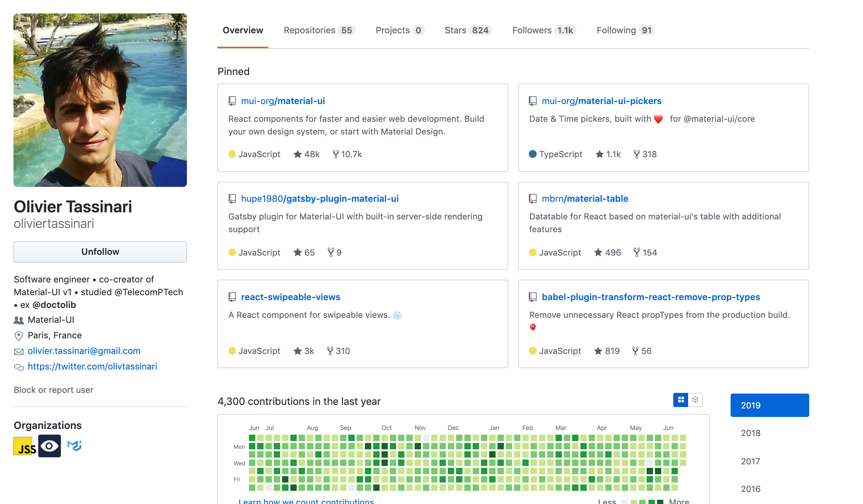Click fork icon on material-table card
Screen dimensions: 863x504
click(x=636, y=253)
